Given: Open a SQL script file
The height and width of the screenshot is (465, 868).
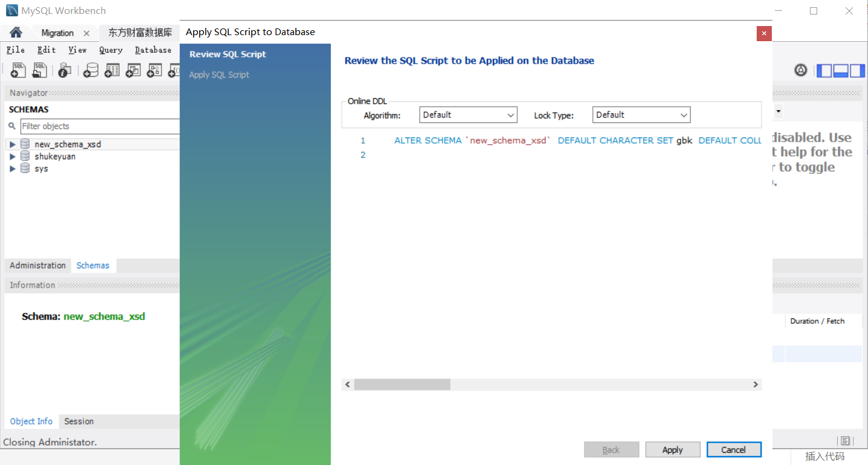Looking at the screenshot, I should (x=39, y=70).
